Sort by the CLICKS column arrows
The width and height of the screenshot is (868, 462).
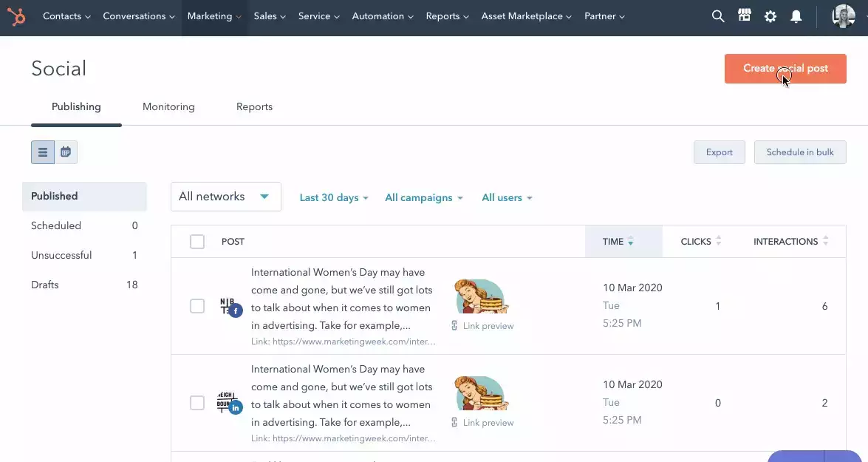719,241
